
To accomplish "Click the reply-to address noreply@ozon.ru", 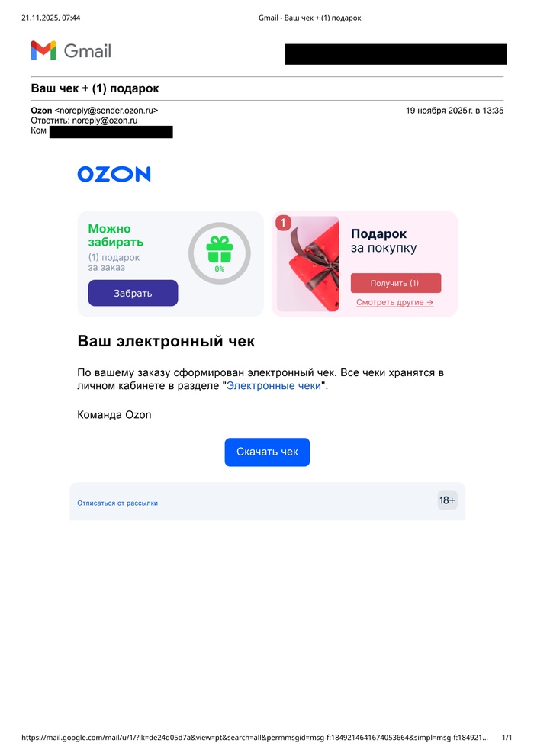I will coord(105,121).
